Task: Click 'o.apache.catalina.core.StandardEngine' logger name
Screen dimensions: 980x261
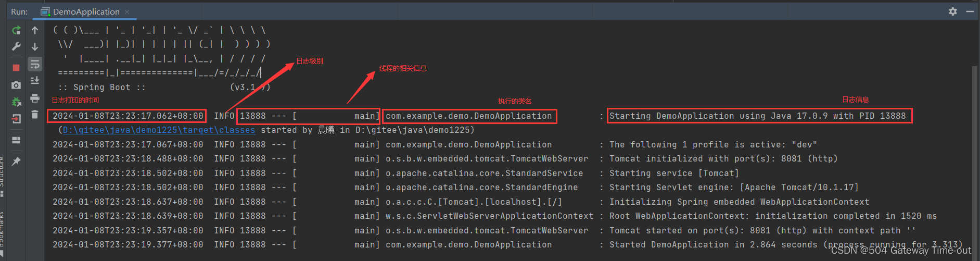Action: [x=481, y=187]
